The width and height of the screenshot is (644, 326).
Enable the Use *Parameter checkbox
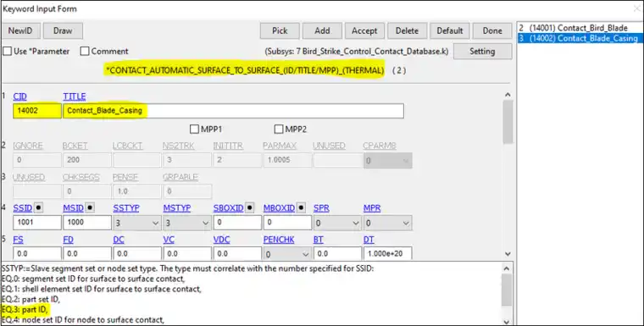pos(8,52)
